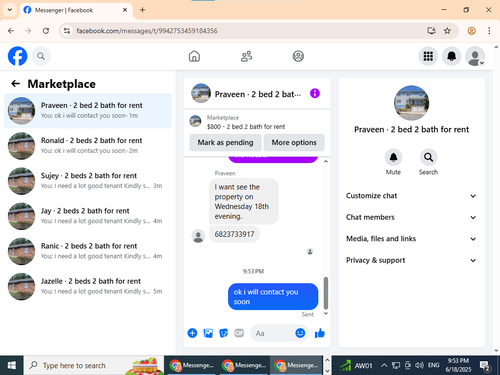Open the Groups icon in top navigation
500x375 pixels.
298,56
